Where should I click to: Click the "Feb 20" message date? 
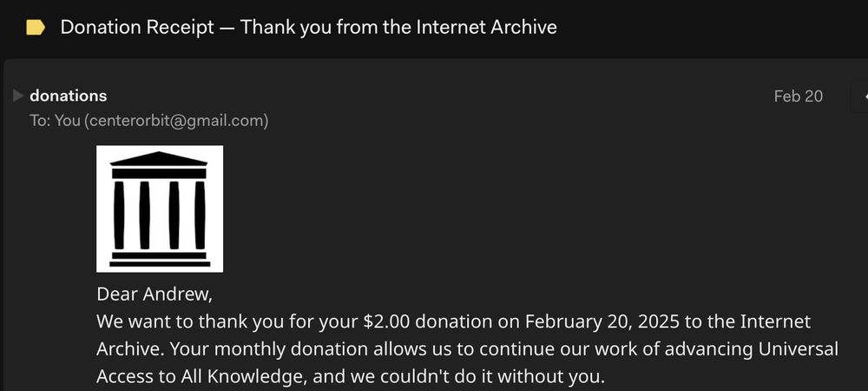[798, 96]
